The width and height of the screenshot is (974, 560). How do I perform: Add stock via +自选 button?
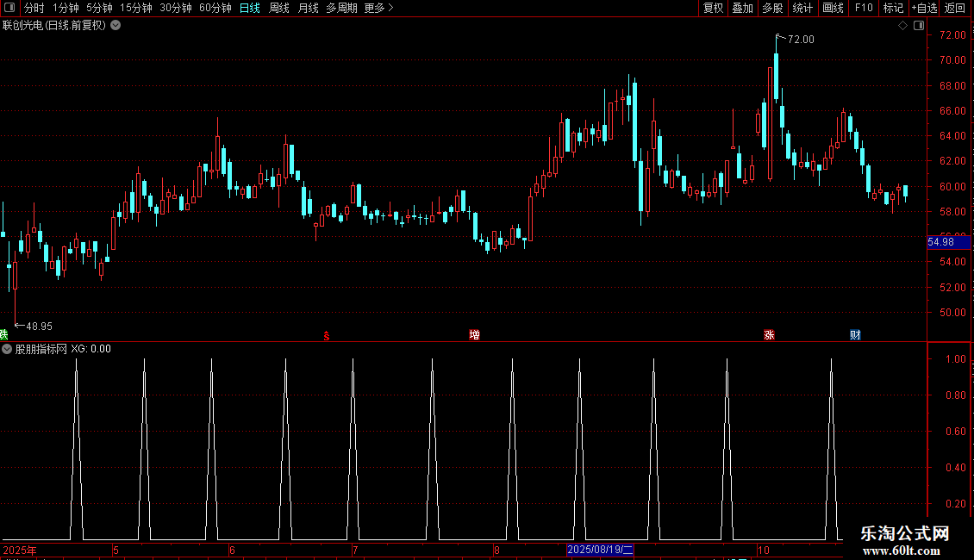924,8
